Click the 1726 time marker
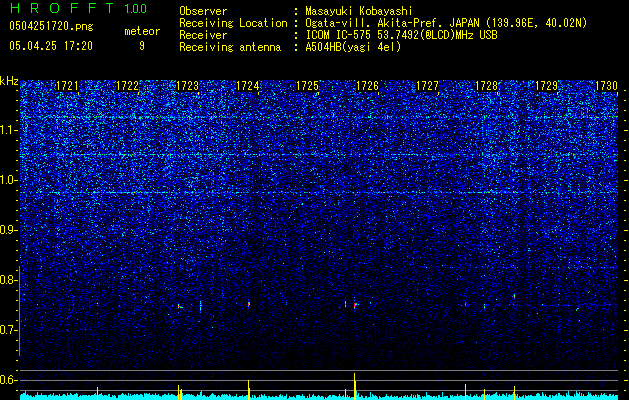 point(367,86)
